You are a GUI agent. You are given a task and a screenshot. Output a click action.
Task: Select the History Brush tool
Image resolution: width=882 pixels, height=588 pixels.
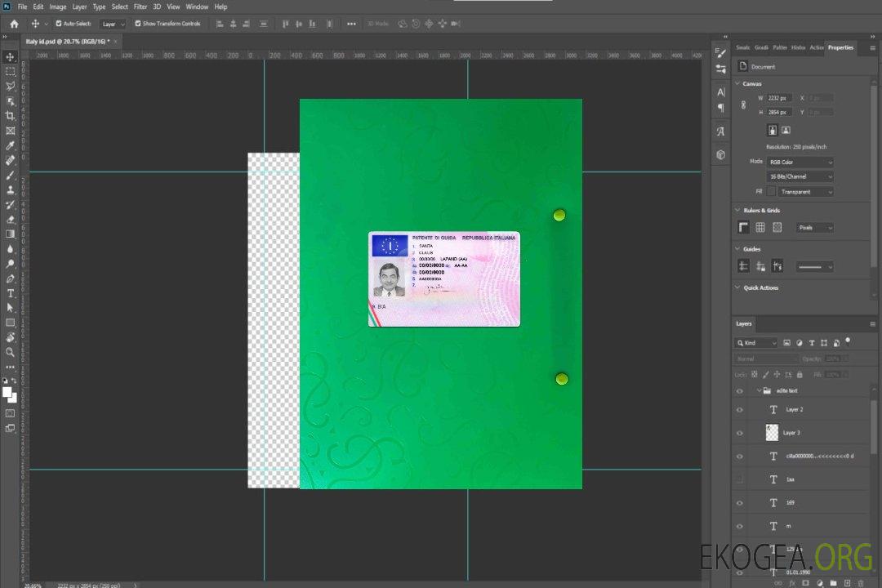tap(10, 205)
